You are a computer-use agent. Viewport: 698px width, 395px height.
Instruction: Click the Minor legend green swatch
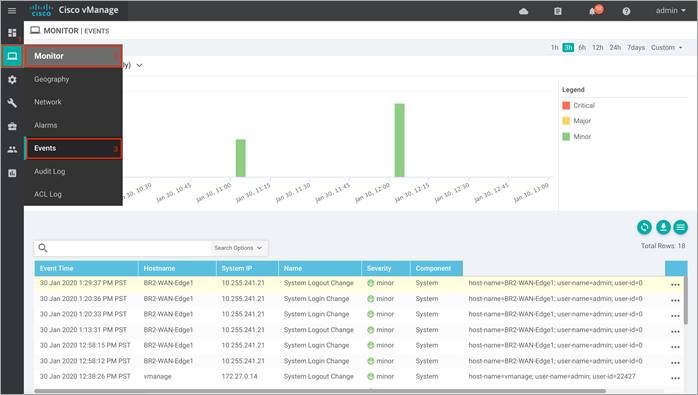[x=566, y=137]
